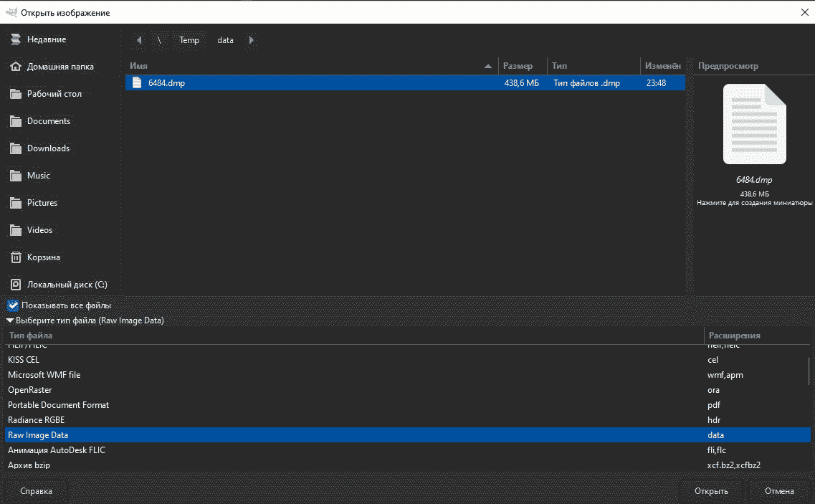815x504 pixels.
Task: Sort files by the Имя column header
Action: 308,66
